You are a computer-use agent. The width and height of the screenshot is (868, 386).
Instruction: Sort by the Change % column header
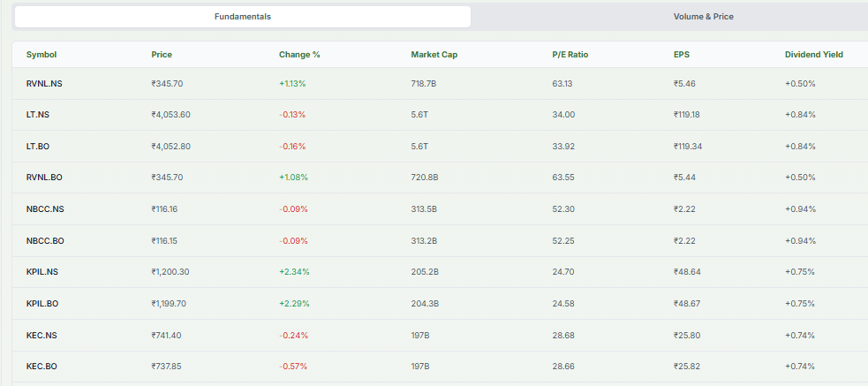pyautogui.click(x=299, y=54)
